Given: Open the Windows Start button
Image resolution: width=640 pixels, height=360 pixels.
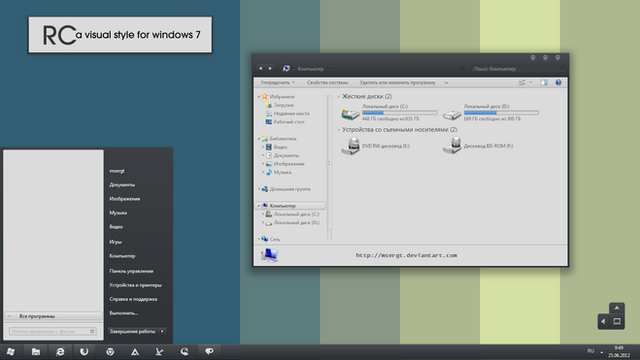Looking at the screenshot, I should 11,351.
